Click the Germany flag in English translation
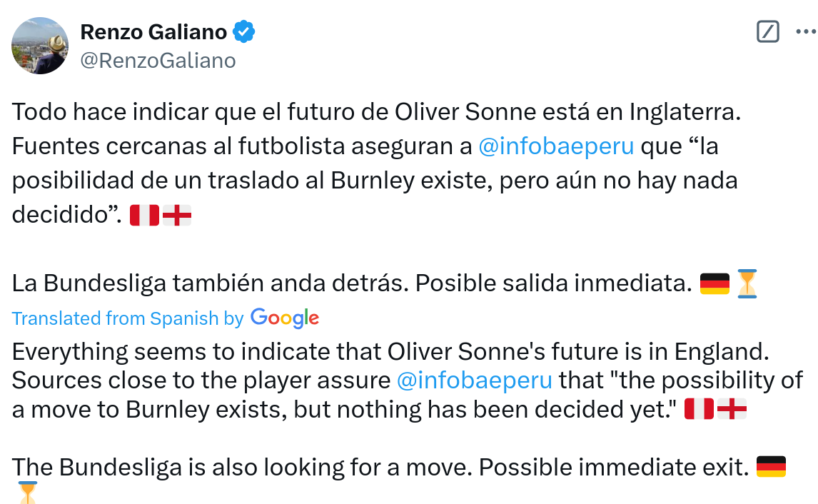The image size is (818, 504). 770,467
